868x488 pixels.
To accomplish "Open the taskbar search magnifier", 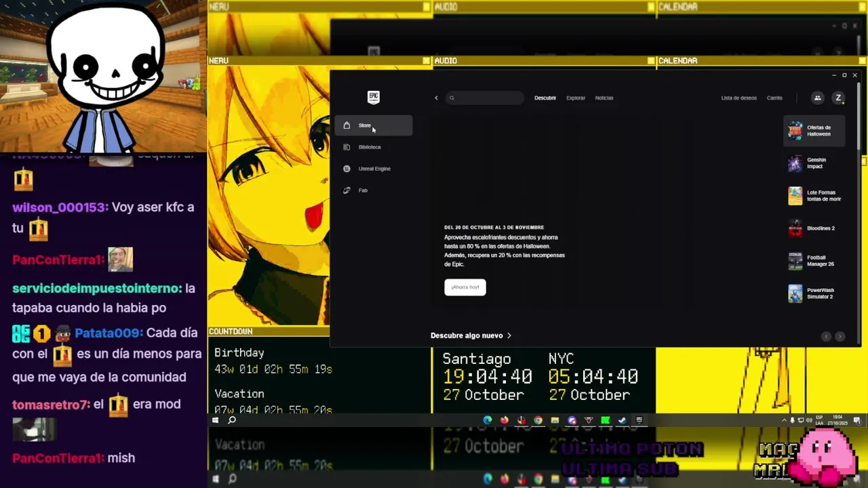I will click(232, 420).
